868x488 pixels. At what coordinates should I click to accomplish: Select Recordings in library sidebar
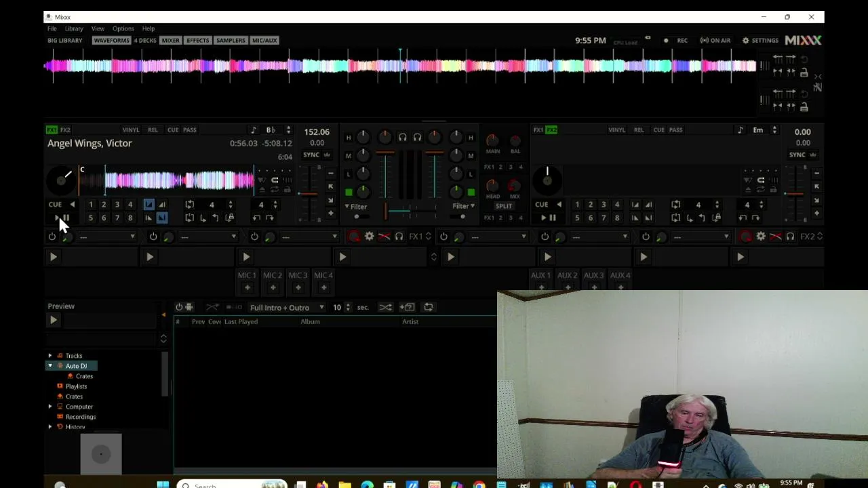point(81,417)
